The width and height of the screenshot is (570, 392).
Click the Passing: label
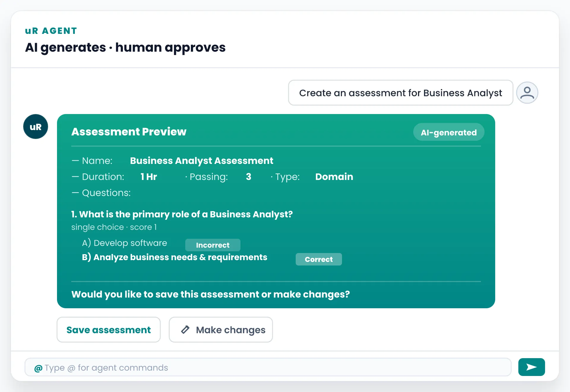209,177
